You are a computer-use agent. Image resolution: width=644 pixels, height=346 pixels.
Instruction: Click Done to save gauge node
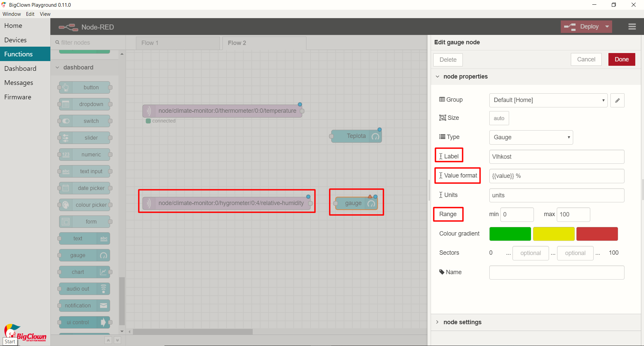pos(622,59)
